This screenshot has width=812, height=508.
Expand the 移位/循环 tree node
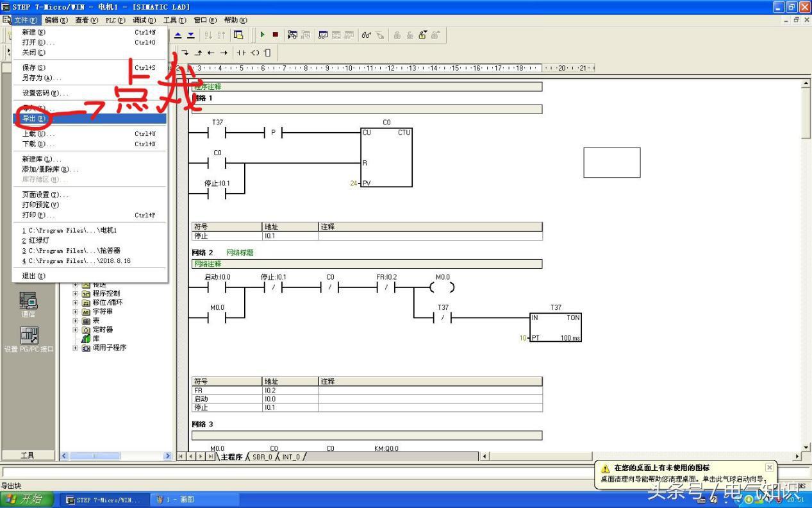point(76,302)
